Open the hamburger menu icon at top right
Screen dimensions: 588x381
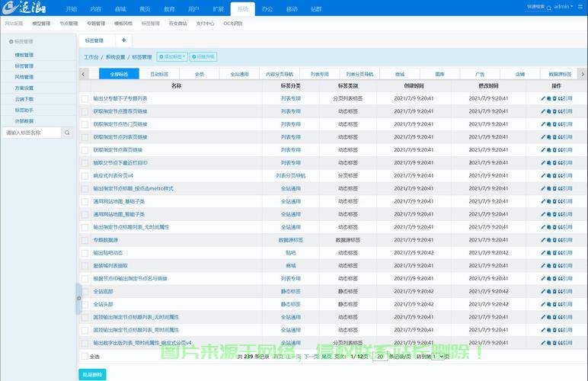pos(580,7)
